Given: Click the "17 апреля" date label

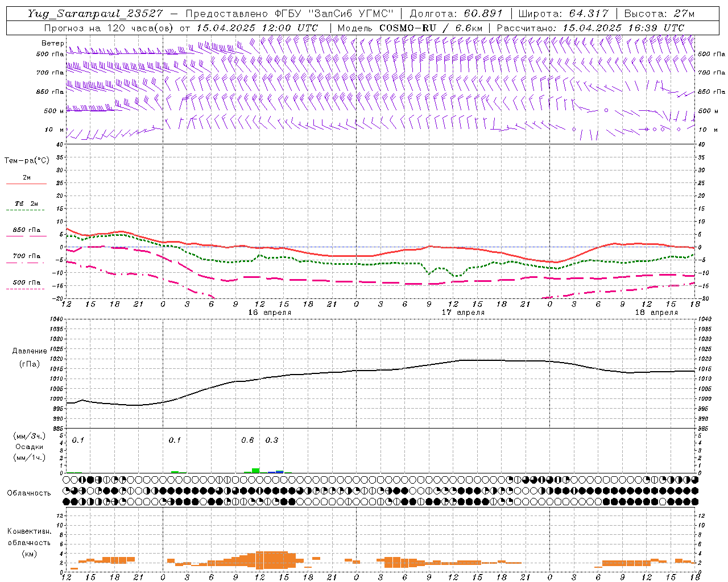Looking at the screenshot, I should pyautogui.click(x=464, y=313).
